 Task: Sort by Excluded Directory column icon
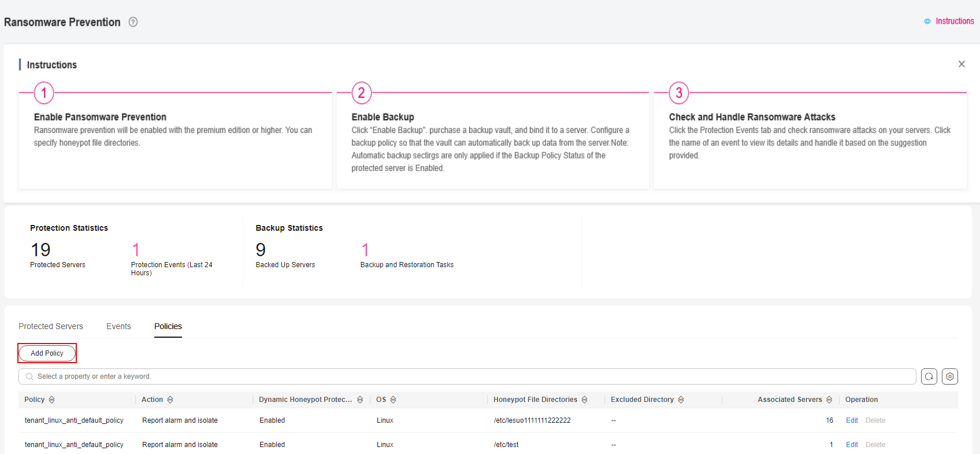tap(681, 400)
